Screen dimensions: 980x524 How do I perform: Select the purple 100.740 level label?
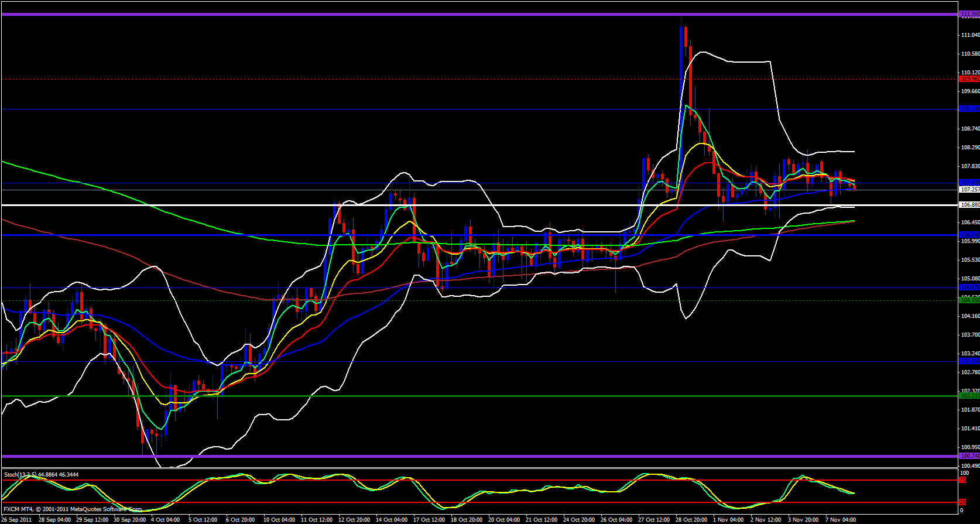[x=969, y=456]
